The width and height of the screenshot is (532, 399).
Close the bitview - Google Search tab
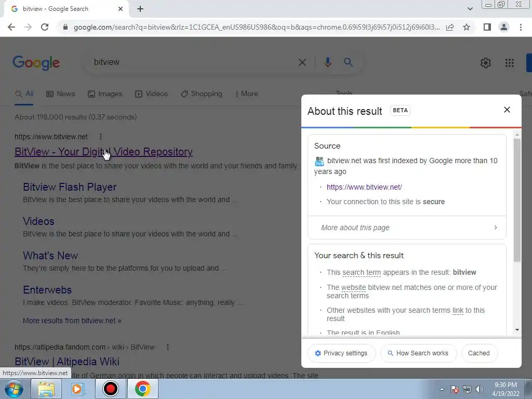click(121, 9)
